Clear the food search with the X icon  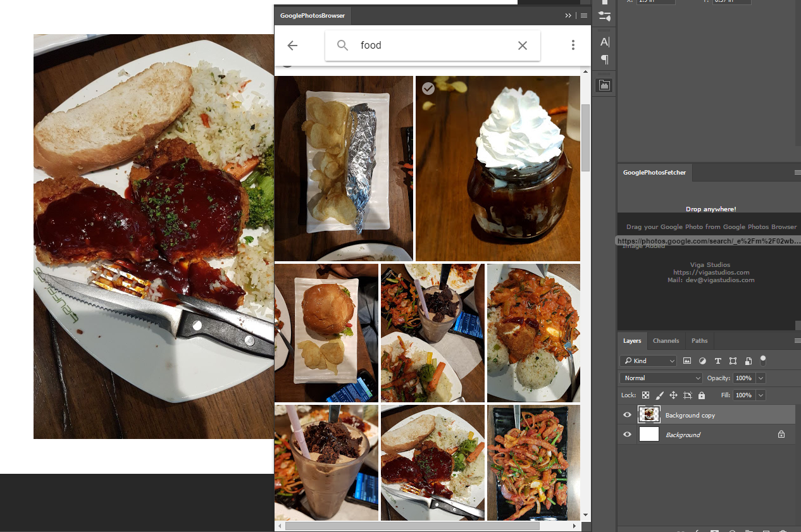(x=523, y=46)
